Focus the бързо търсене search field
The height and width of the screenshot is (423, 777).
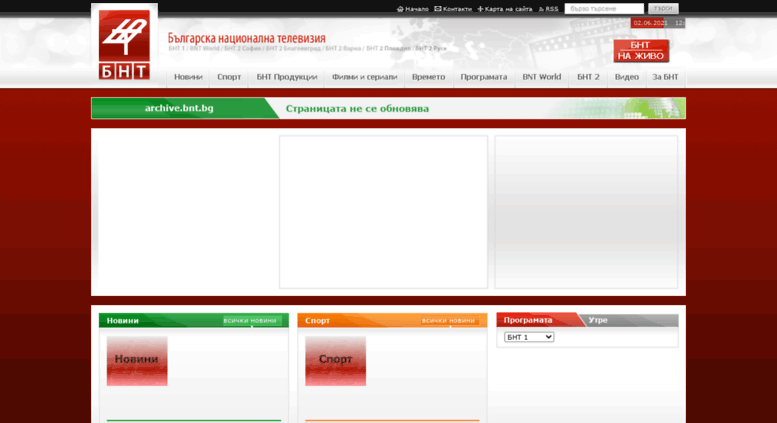[x=604, y=9]
